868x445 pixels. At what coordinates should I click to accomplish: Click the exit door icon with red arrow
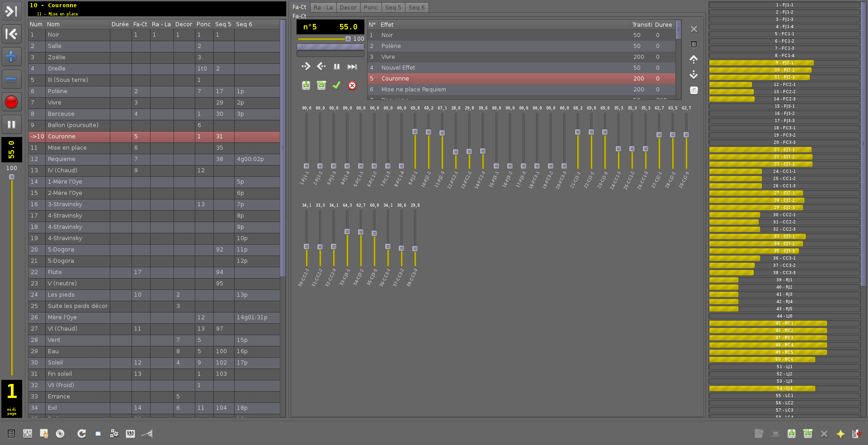click(856, 434)
